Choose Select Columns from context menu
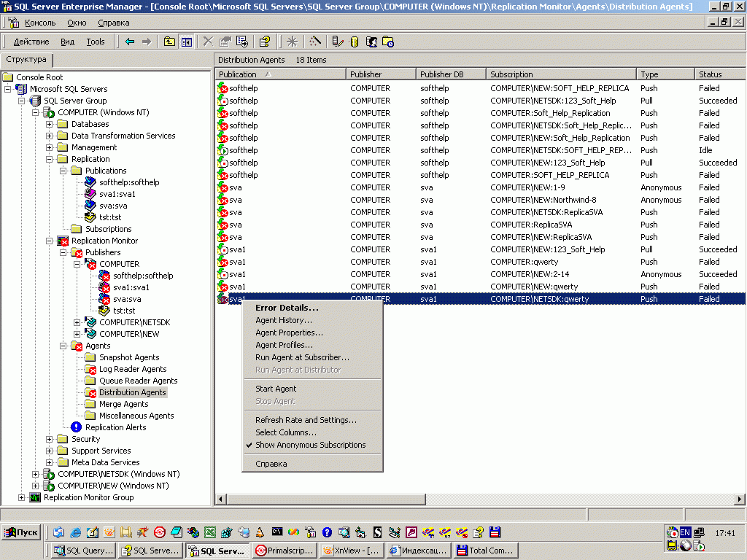This screenshot has height=560, width=747. tap(286, 432)
